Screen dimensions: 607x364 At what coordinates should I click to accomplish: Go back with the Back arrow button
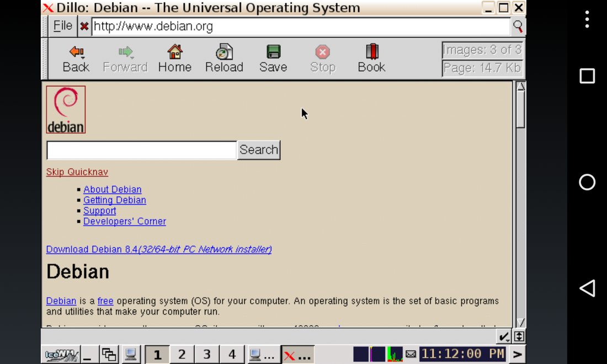coord(76,59)
